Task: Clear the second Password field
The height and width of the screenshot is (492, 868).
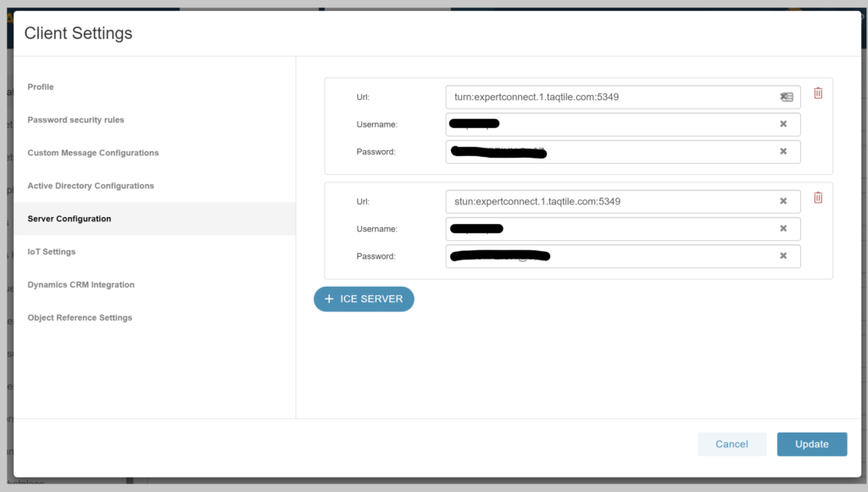Action: tap(783, 255)
